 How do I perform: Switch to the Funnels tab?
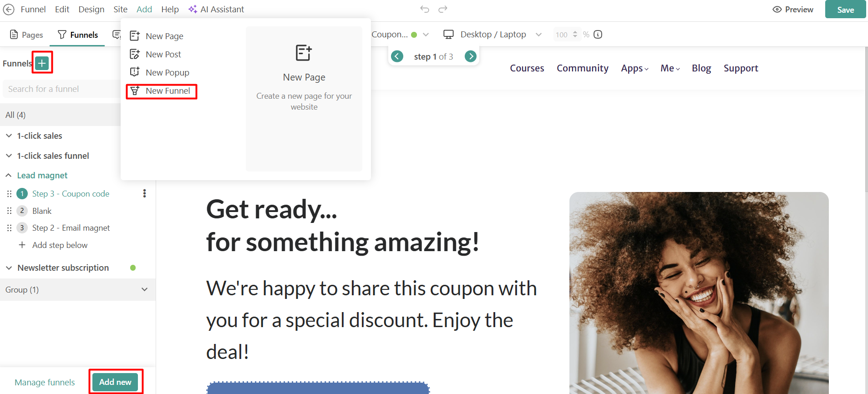coord(78,35)
